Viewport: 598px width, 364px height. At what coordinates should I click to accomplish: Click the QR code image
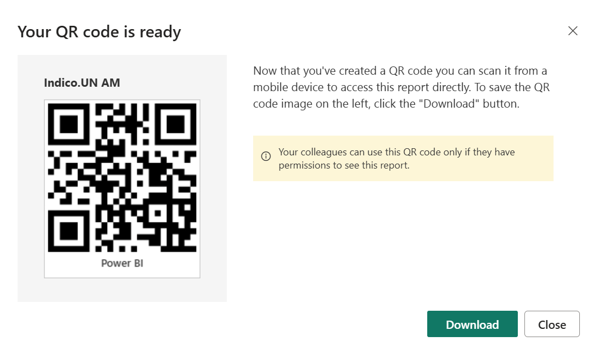(x=122, y=177)
